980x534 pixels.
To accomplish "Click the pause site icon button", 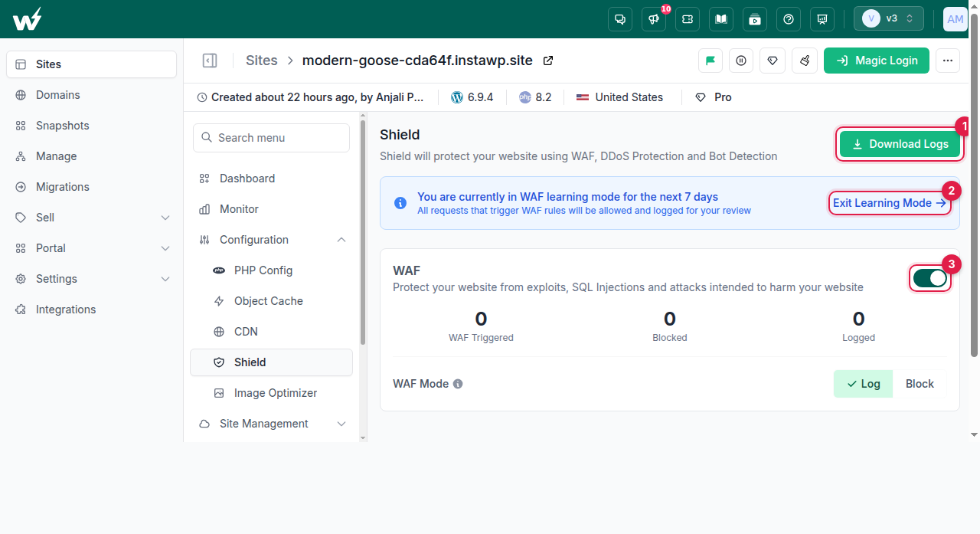I will click(741, 61).
